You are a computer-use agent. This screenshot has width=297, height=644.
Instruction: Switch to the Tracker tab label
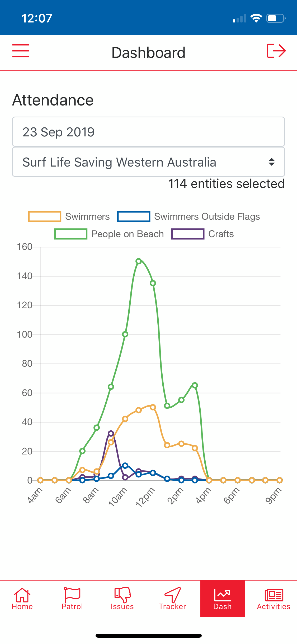click(172, 606)
